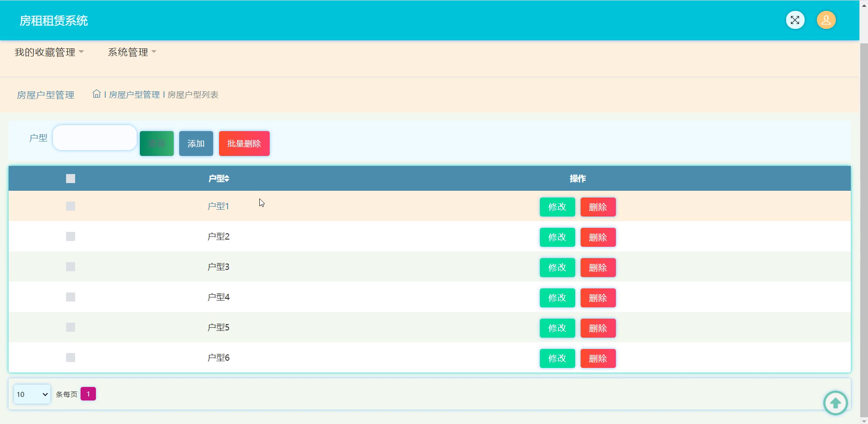Open the 10 rows-per-page dropdown

[x=32, y=394]
